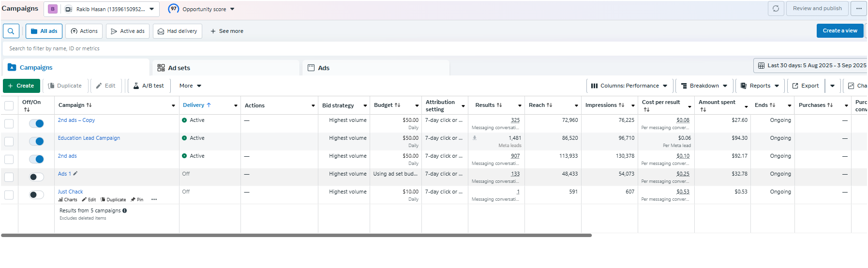Open Charts for Just Chack campaign
Screen dimensions: 868x268
[x=68, y=200]
